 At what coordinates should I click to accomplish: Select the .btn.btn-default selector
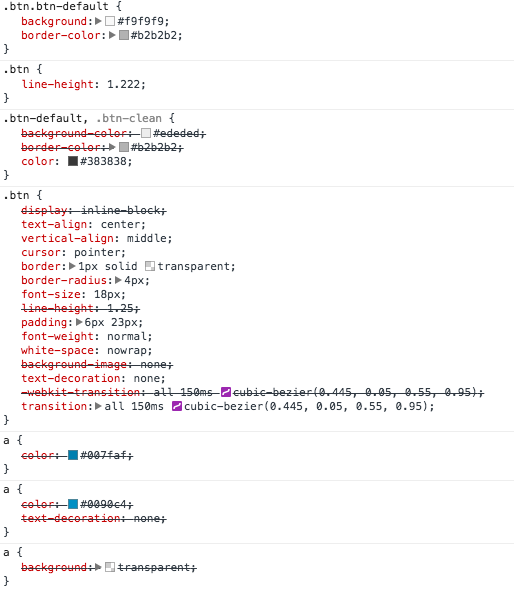(56, 6)
